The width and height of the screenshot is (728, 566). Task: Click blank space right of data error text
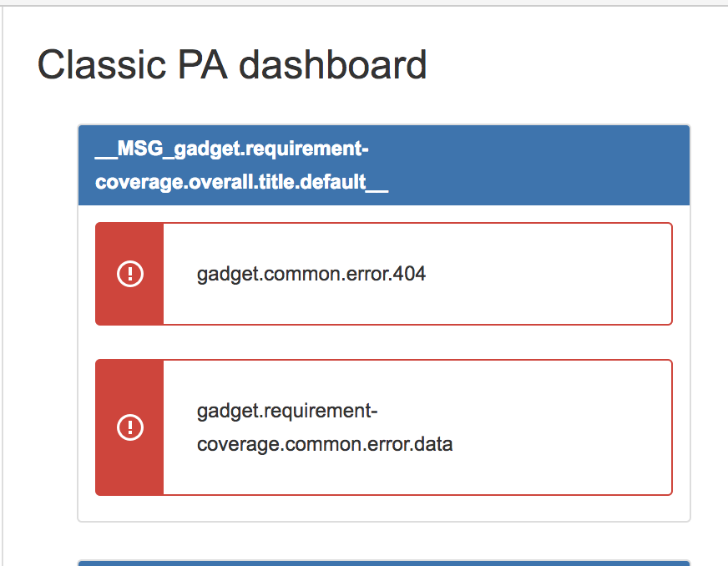(x=559, y=427)
